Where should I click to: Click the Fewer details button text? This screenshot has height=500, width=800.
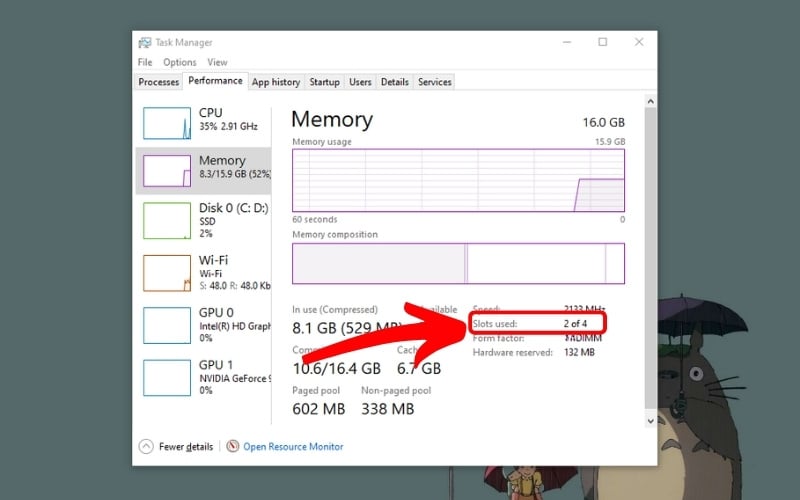tap(186, 447)
